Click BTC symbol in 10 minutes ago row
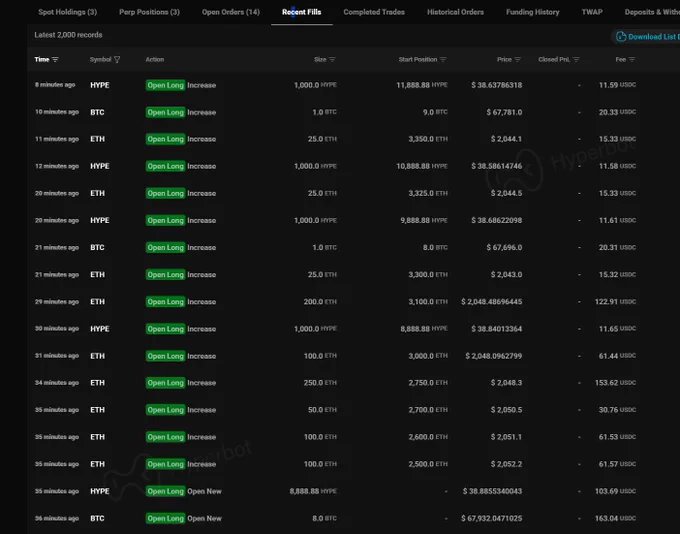 tap(97, 112)
